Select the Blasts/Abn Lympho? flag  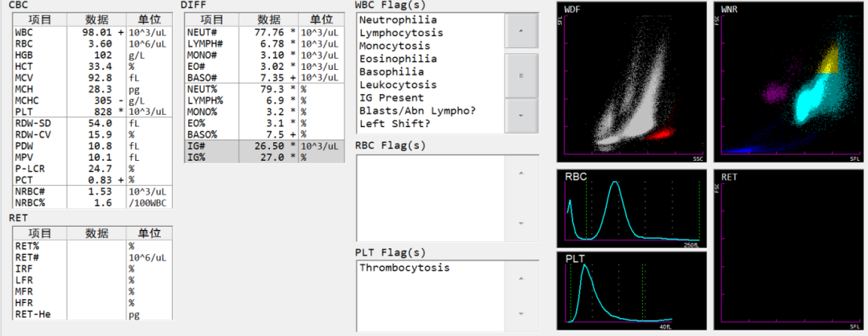coord(417,111)
